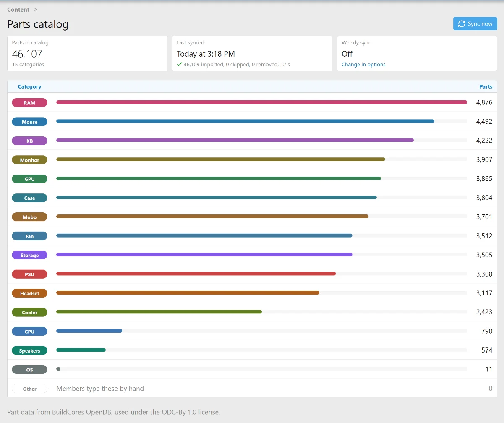Click the Fan category badge
504x423 pixels.
point(29,236)
